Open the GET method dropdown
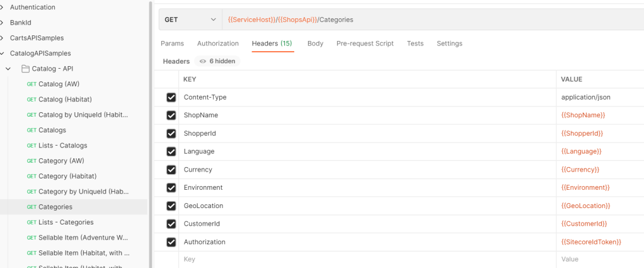This screenshot has height=268, width=644. (x=190, y=20)
